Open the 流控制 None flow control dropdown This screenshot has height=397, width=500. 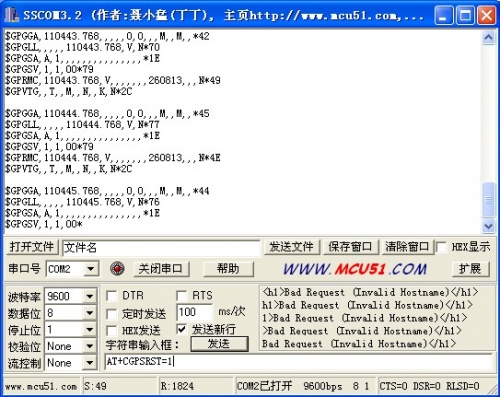(x=89, y=363)
